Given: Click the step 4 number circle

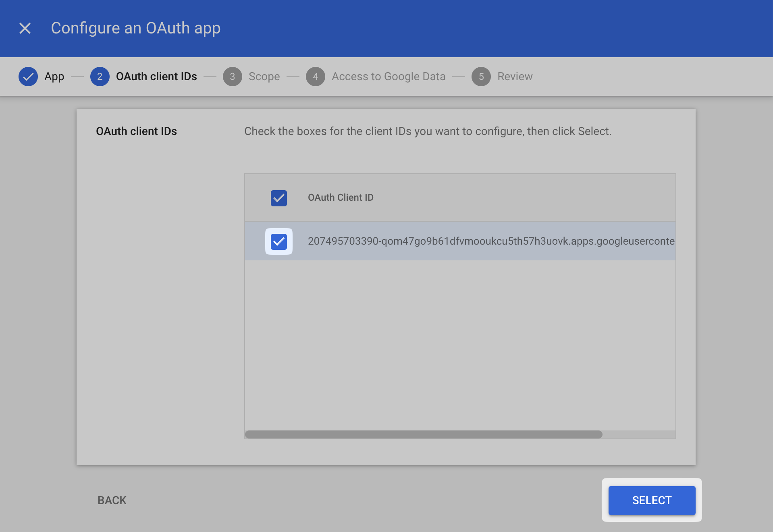Looking at the screenshot, I should coord(315,77).
